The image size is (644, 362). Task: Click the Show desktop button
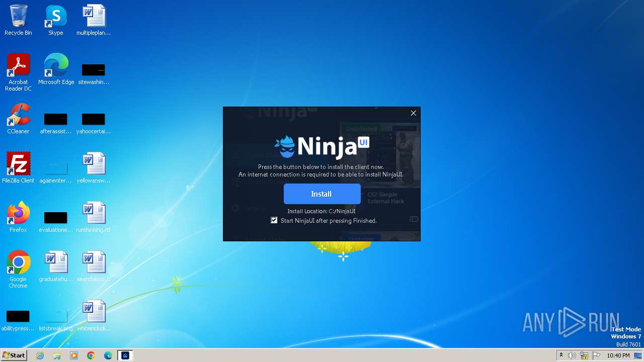click(638, 355)
